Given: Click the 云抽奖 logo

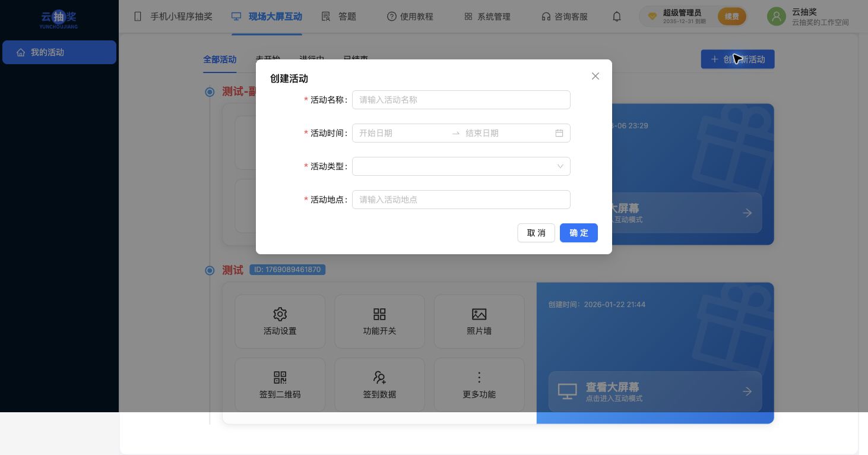Looking at the screenshot, I should (x=58, y=18).
